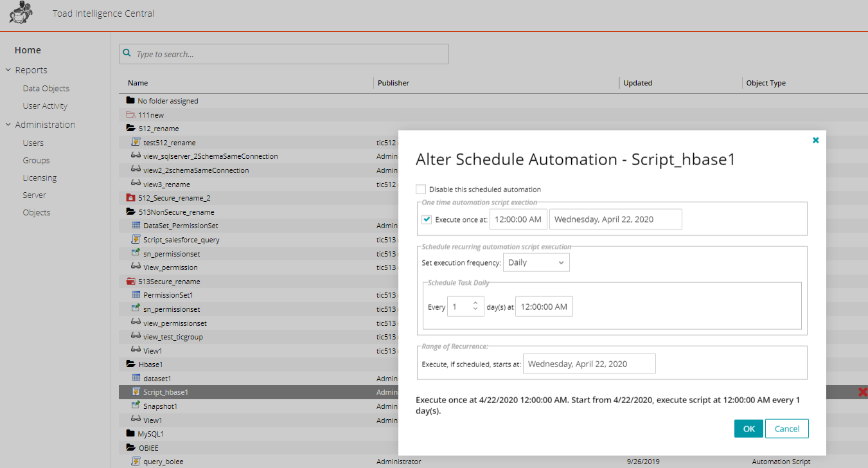The image size is (868, 468).
Task: Sort by the Publisher column header
Action: tap(393, 83)
